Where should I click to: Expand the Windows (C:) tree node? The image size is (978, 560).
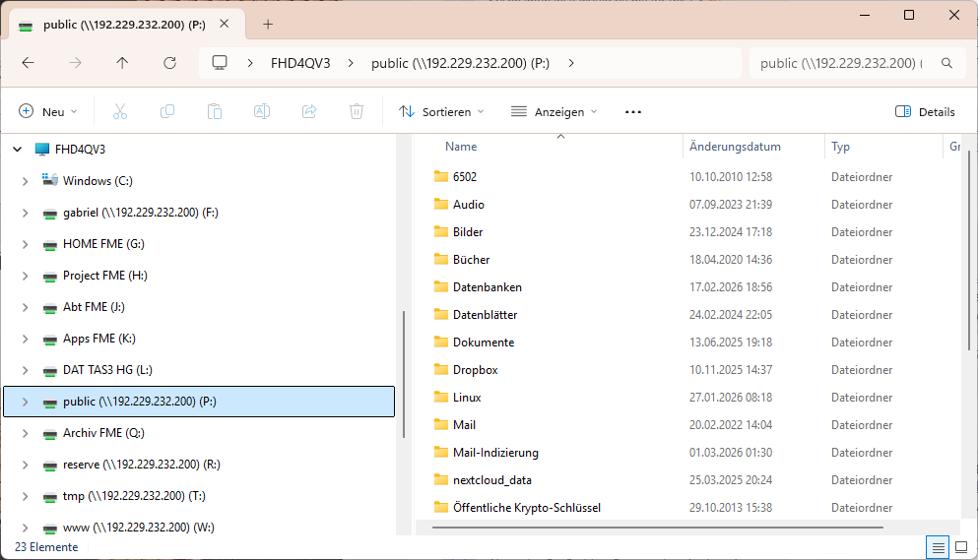coord(26,181)
